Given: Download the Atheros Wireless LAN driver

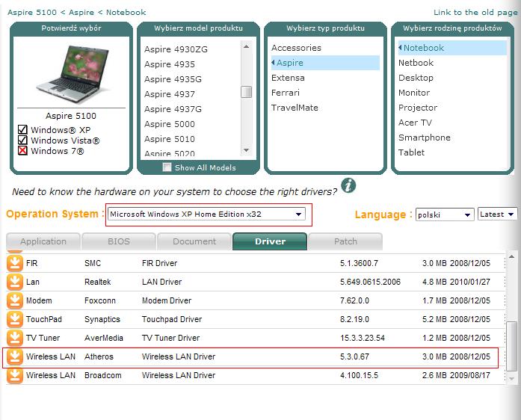Looking at the screenshot, I should pos(15,356).
